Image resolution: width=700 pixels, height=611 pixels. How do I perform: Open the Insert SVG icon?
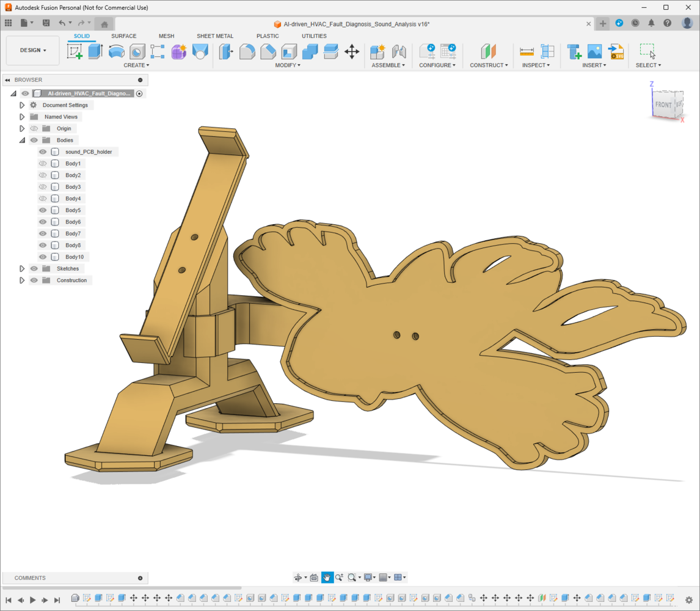(x=616, y=51)
